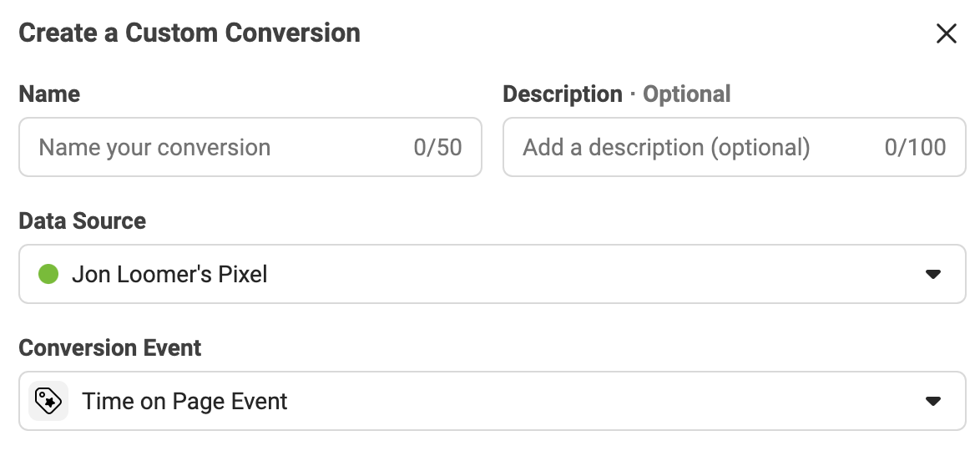Click the Name field label

[49, 94]
